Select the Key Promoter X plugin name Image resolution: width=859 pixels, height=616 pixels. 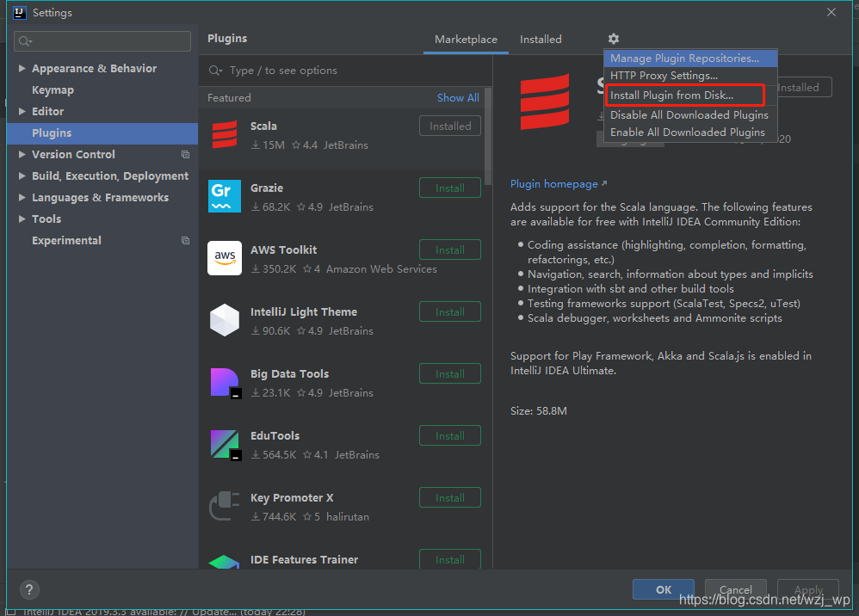click(x=292, y=498)
